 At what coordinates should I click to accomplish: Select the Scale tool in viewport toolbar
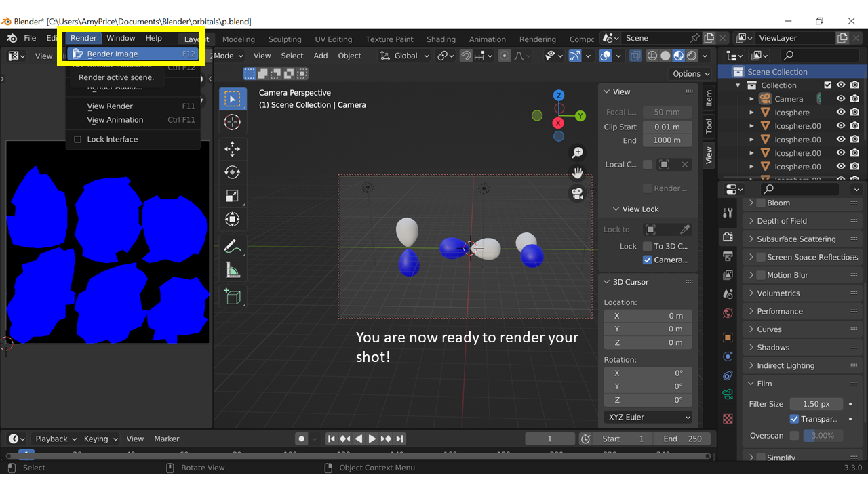(233, 196)
